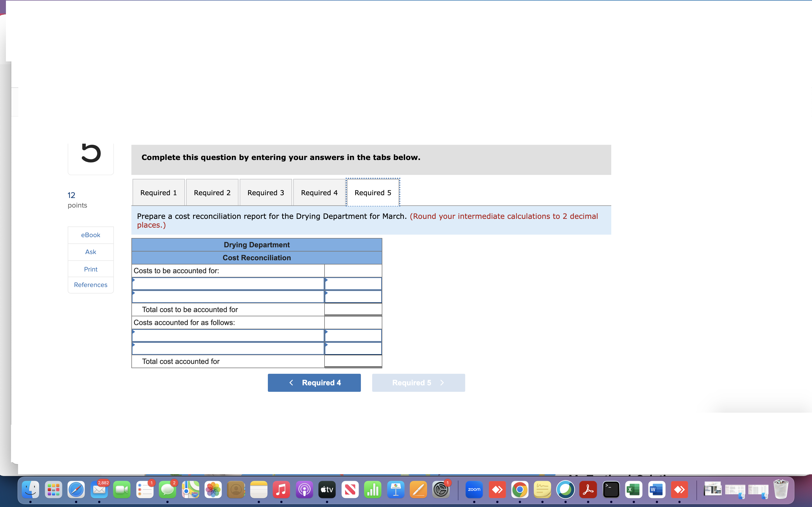812x507 pixels.
Task: Open first cost item dropdown under Costs to be accounted for
Action: point(228,284)
